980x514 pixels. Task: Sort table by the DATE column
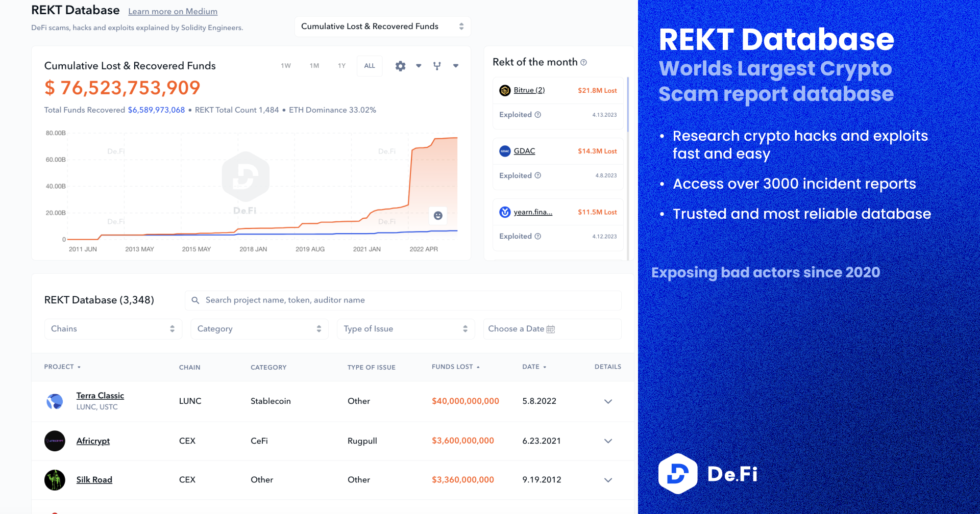coord(534,367)
